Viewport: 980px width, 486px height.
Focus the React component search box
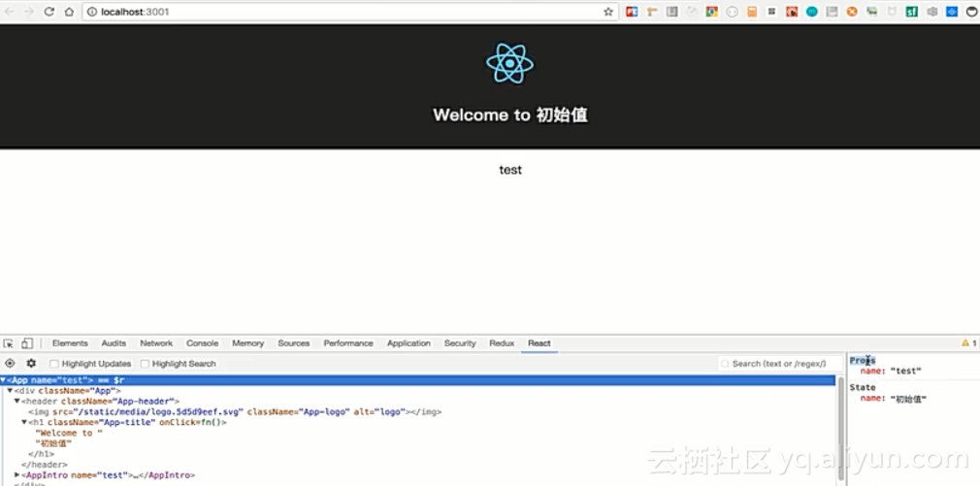coord(780,364)
